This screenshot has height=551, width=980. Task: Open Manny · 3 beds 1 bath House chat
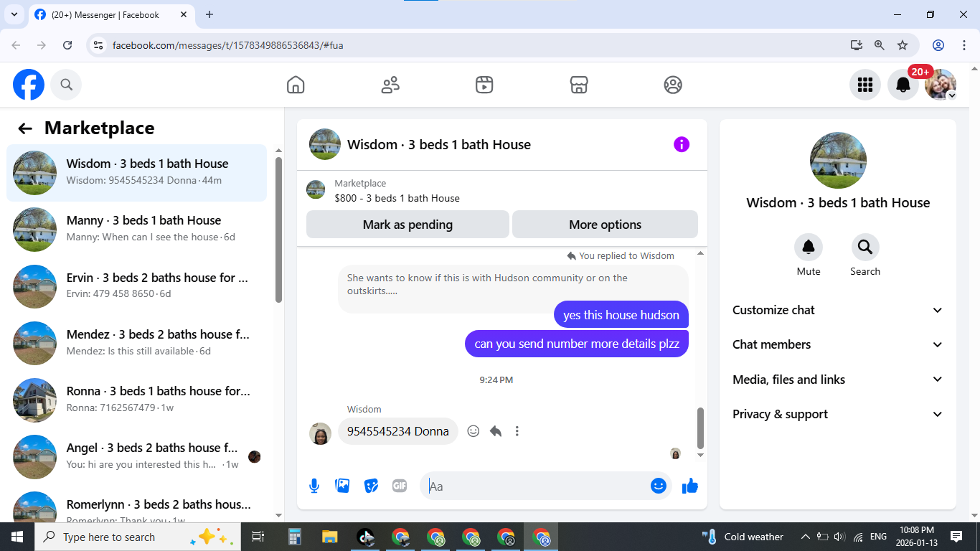click(136, 230)
